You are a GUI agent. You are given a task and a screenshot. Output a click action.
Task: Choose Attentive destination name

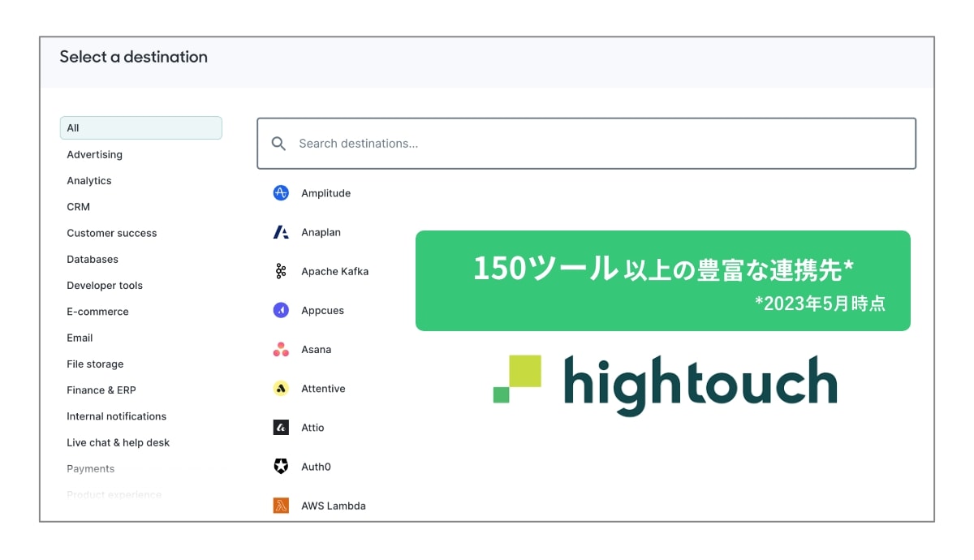click(x=324, y=389)
